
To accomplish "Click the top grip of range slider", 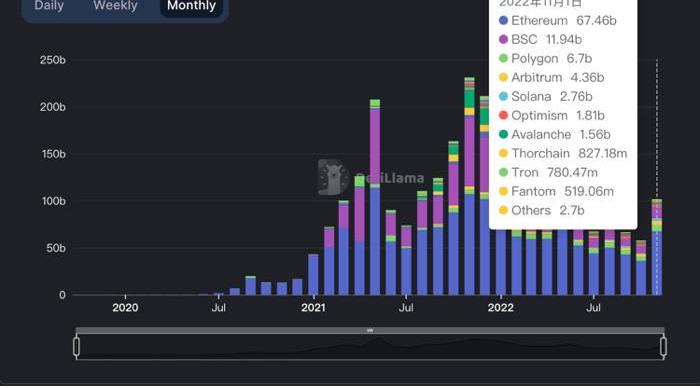I will [370, 330].
